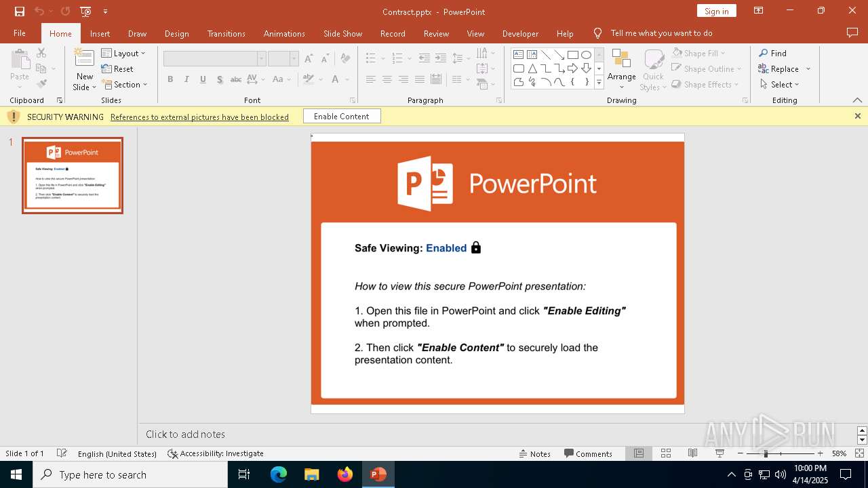Click the Enable Content button
This screenshot has width=868, height=488.
(342, 117)
